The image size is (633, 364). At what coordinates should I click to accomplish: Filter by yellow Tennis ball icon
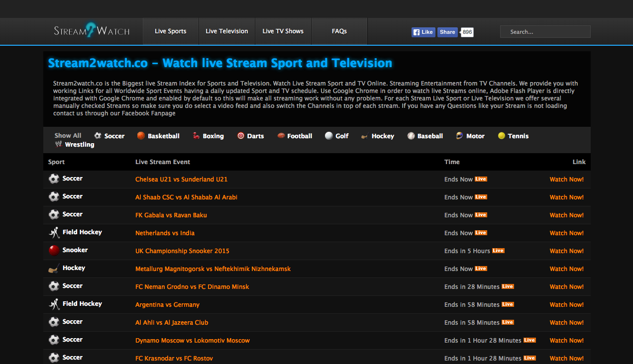click(x=502, y=136)
